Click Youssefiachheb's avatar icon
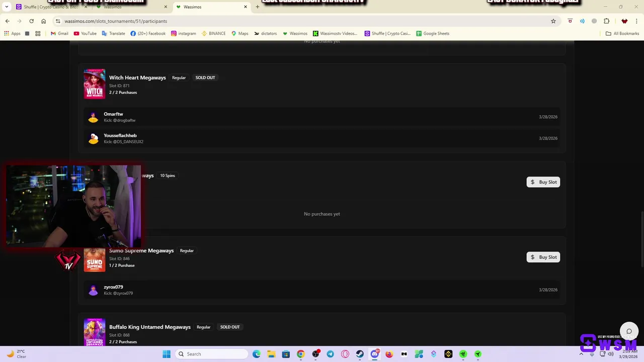644x362 pixels. 93,139
